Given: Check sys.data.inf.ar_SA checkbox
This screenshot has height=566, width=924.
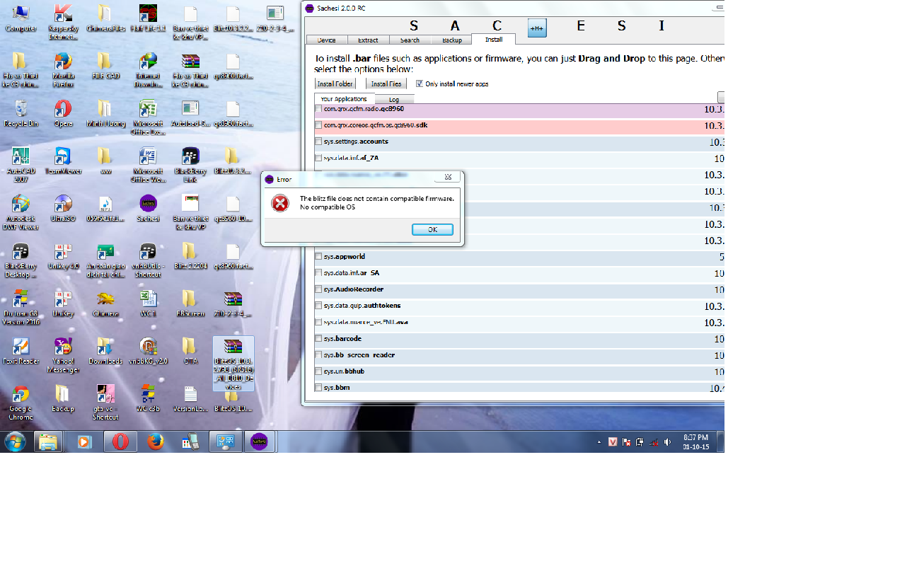Looking at the screenshot, I should (x=318, y=273).
